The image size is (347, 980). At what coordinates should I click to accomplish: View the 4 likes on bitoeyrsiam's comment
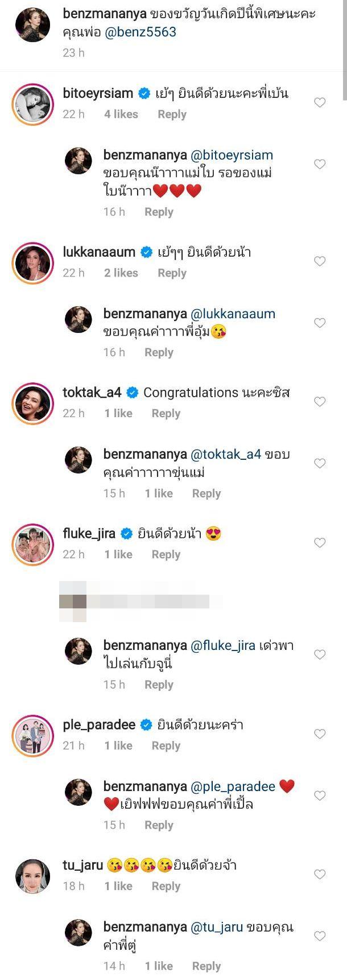(121, 114)
